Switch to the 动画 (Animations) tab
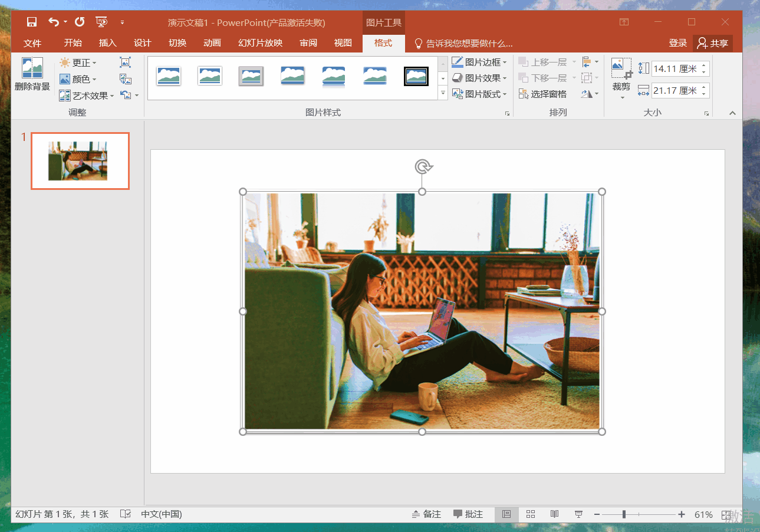Screen dimensions: 760x532 pyautogui.click(x=212, y=43)
